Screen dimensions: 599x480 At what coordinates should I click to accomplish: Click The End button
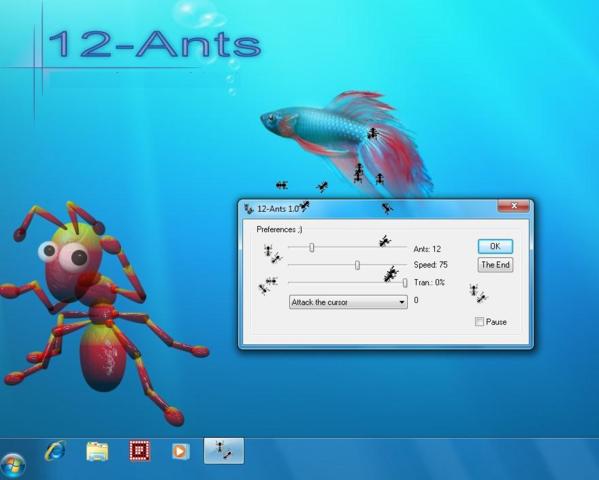point(495,265)
